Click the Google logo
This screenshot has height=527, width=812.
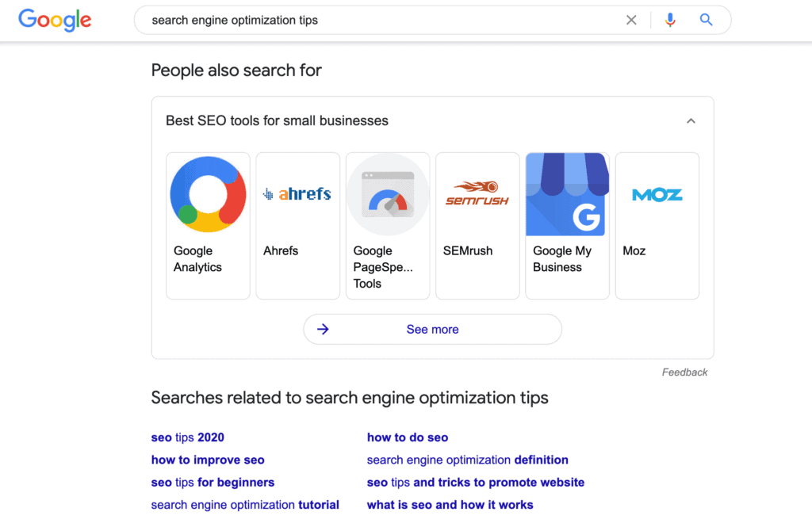54,20
